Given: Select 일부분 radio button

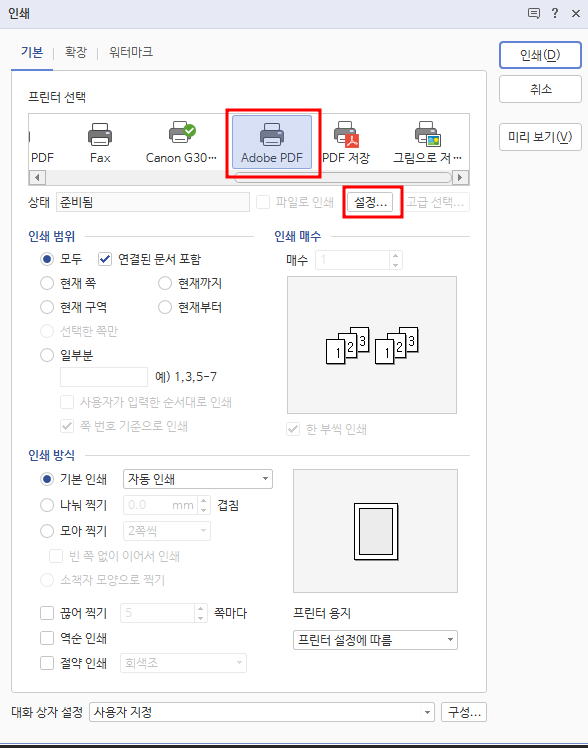Looking at the screenshot, I should pyautogui.click(x=47, y=355).
